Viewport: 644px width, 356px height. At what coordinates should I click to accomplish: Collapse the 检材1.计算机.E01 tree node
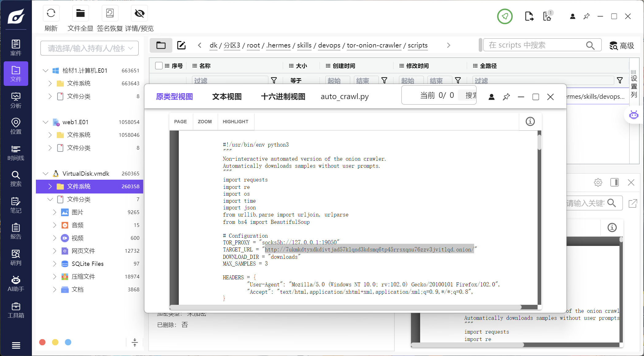click(45, 71)
